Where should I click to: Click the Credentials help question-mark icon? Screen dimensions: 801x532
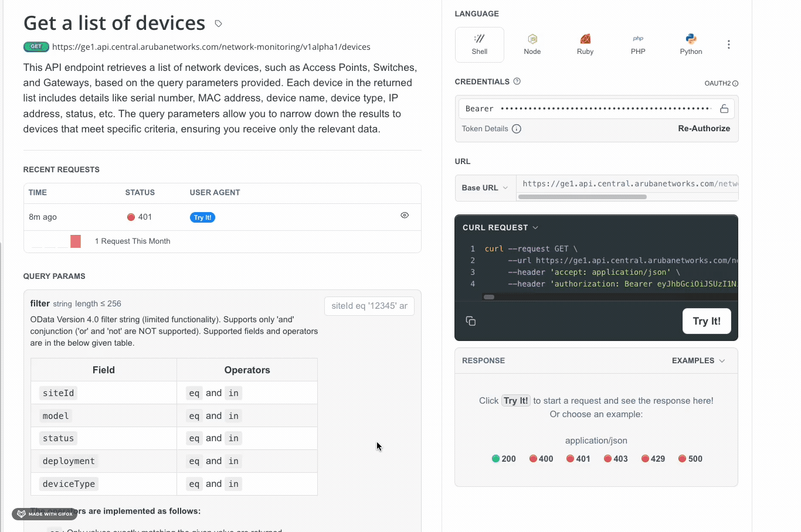click(517, 81)
